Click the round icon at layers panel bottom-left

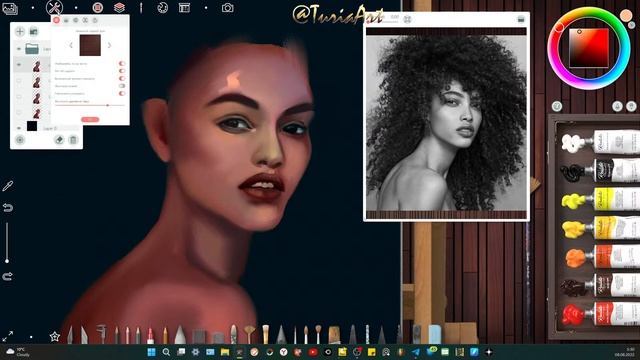point(20,140)
